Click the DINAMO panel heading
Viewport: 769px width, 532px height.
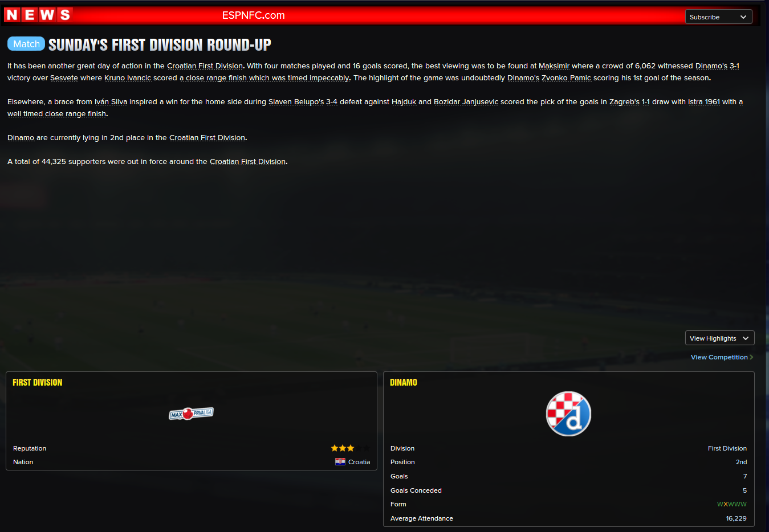coord(404,383)
